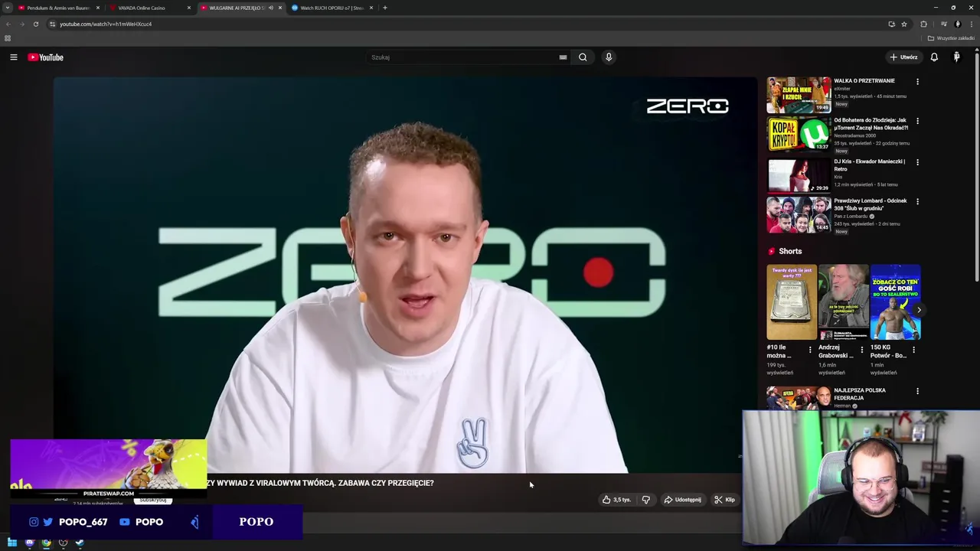Viewport: 980px width, 551px height.
Task: Reload the current page
Action: coord(36,24)
